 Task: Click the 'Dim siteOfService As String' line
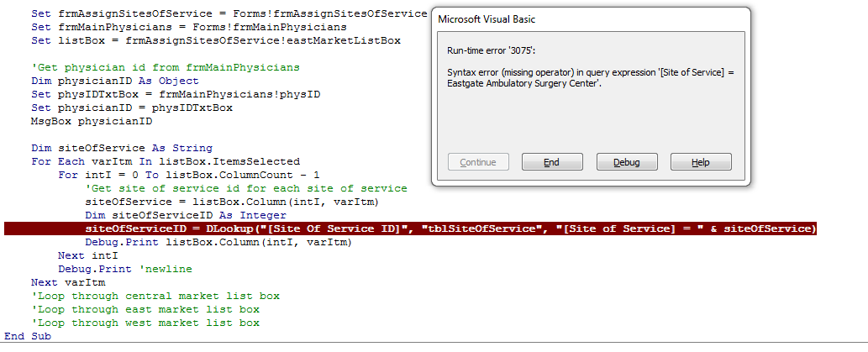(x=122, y=149)
